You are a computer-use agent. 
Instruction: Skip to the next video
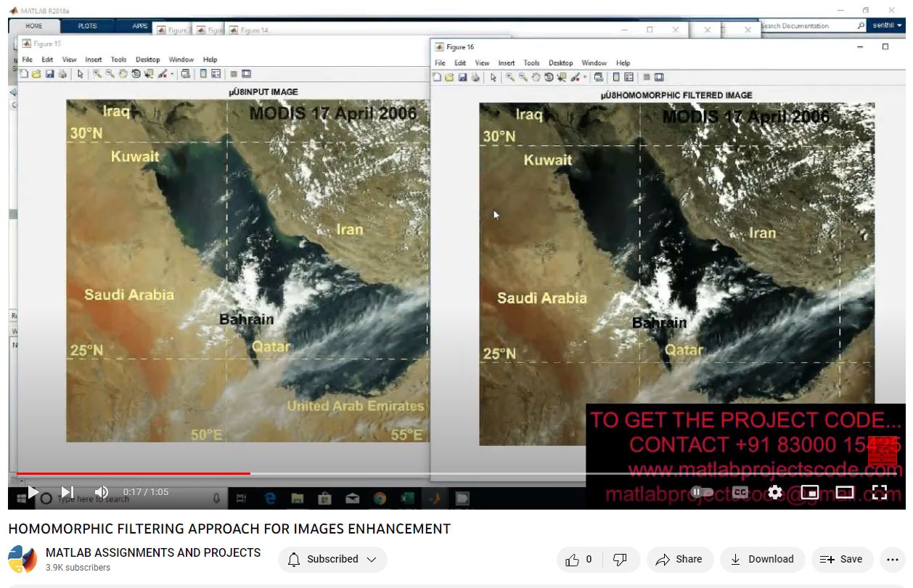[67, 492]
